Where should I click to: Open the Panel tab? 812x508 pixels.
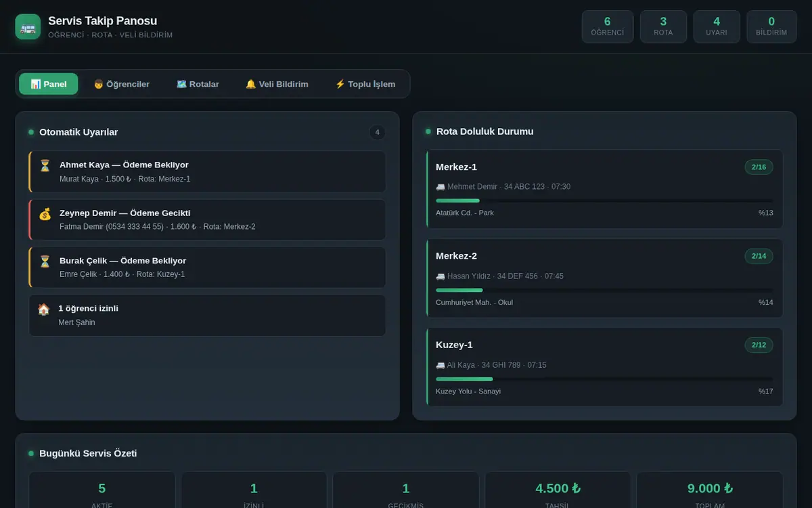tap(49, 84)
